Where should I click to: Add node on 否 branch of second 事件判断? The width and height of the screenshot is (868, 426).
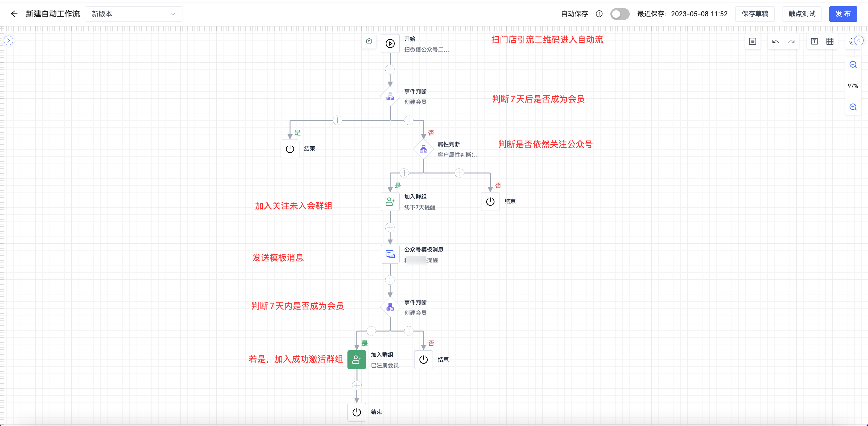409,331
